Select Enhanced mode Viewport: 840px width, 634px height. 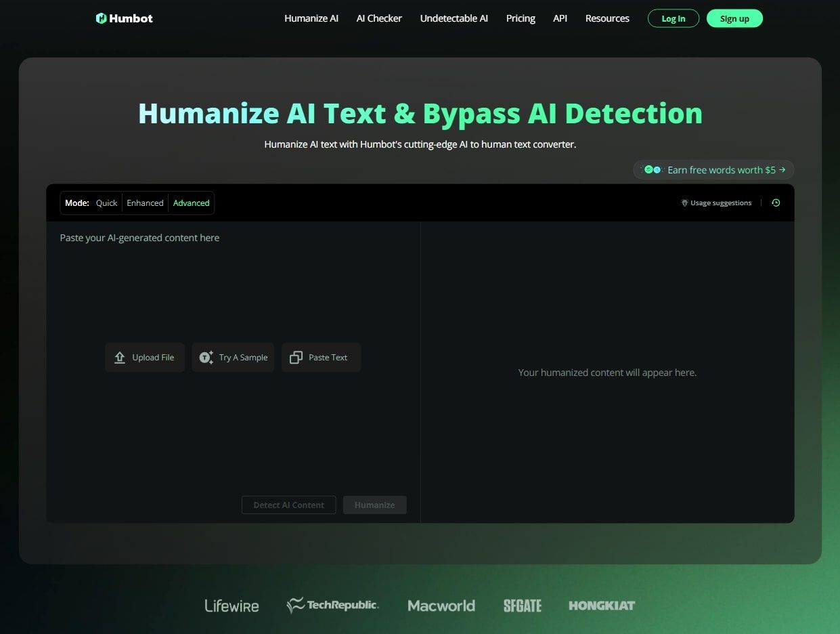tap(145, 203)
